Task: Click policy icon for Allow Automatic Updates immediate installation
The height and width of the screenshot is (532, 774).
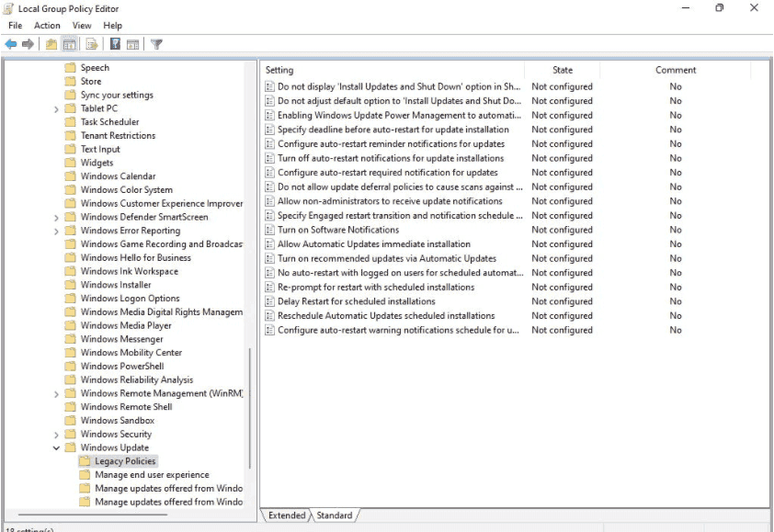Action: click(x=269, y=244)
